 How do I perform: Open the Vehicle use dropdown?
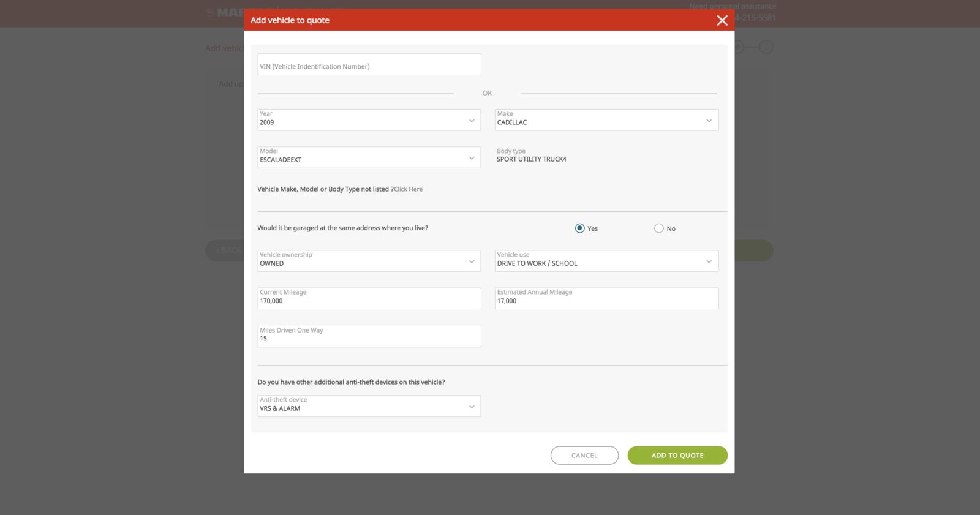click(x=606, y=261)
